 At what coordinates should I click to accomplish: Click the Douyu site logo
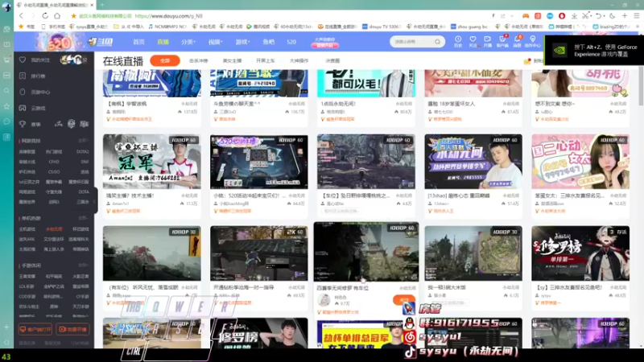coord(101,42)
